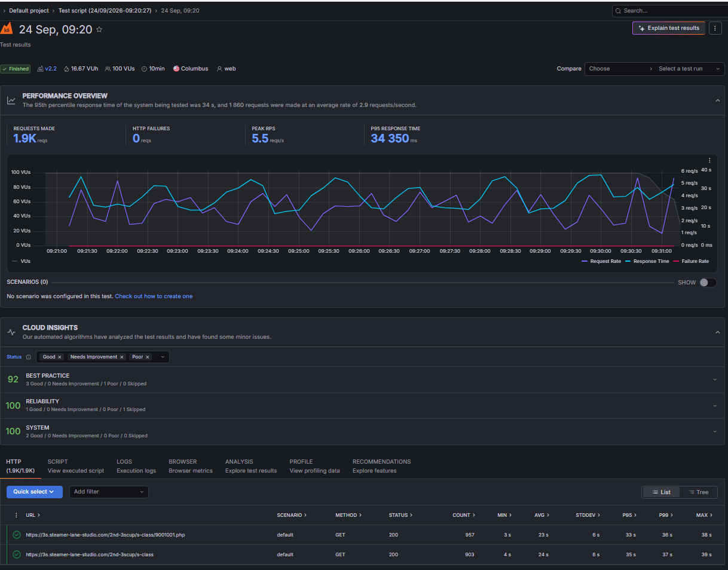Go to Default project breadcrumb
Screen dimensions: 728x570
[29, 11]
